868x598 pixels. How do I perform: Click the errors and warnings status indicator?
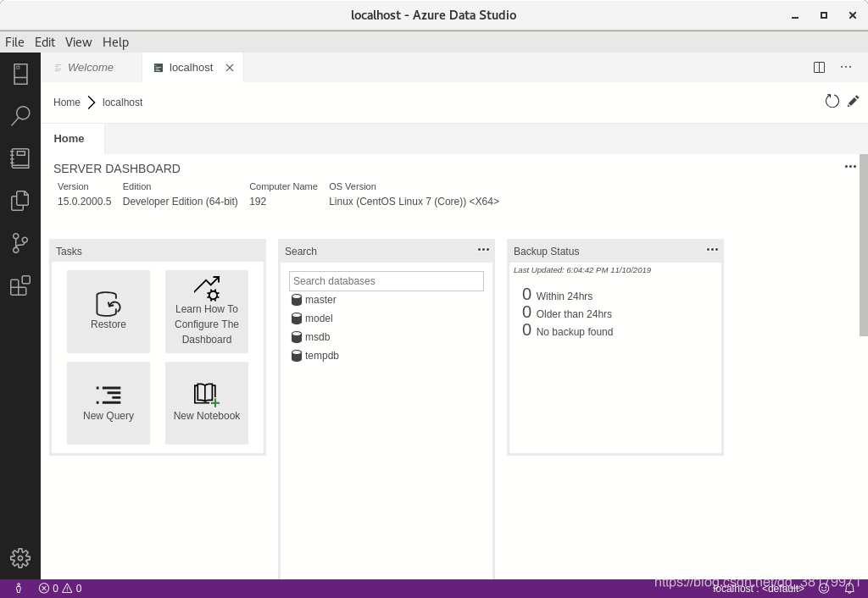tap(60, 589)
